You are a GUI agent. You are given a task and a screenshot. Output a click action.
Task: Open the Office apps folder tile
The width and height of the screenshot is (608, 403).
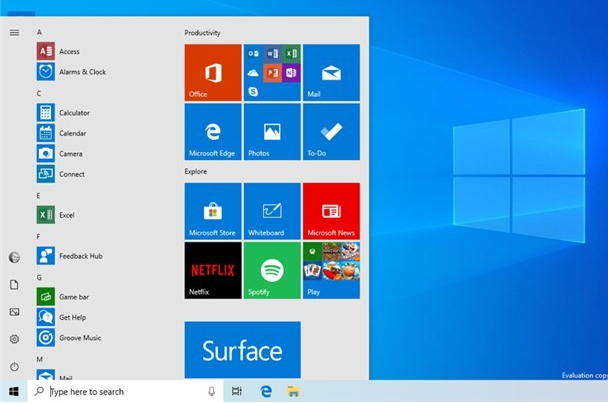272,73
